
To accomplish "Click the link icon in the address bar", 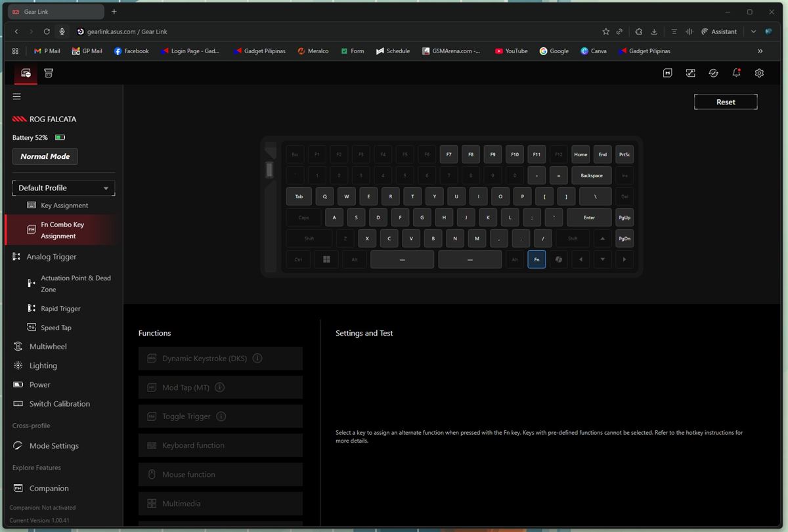I will tap(619, 32).
